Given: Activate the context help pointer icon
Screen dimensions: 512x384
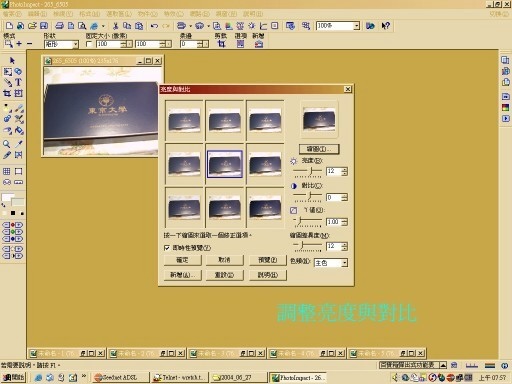Looking at the screenshot, I should pos(386,26).
